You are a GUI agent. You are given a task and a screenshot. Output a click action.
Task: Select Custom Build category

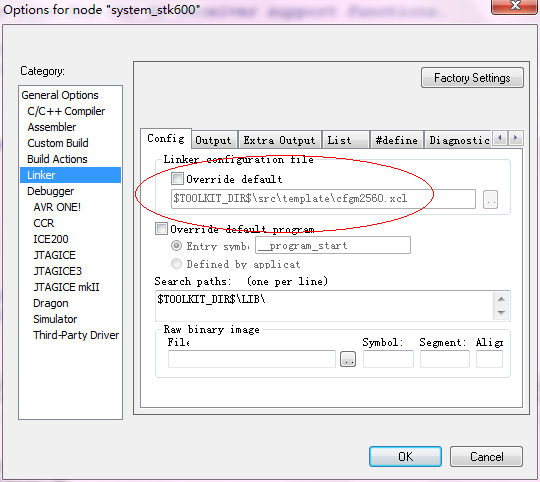pyautogui.click(x=58, y=143)
